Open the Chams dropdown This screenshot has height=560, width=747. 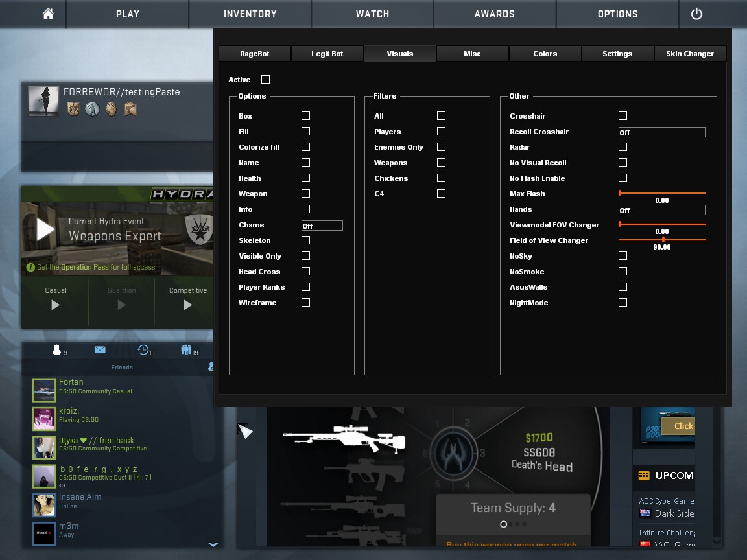coord(322,226)
